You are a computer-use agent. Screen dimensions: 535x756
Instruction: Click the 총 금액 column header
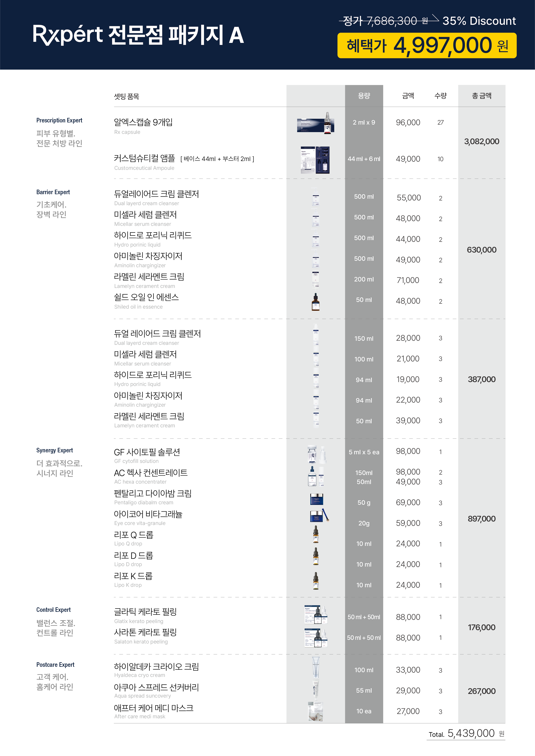coord(481,96)
